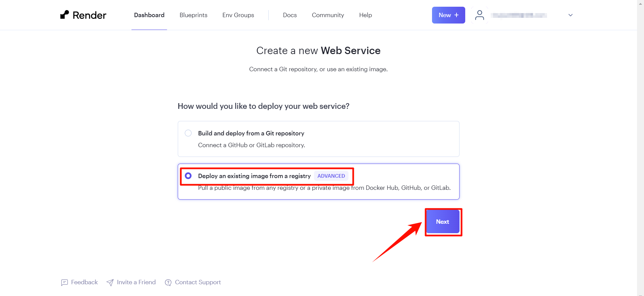Select Deploy an existing image radio button
Viewport: 644px width, 296px height.
188,176
